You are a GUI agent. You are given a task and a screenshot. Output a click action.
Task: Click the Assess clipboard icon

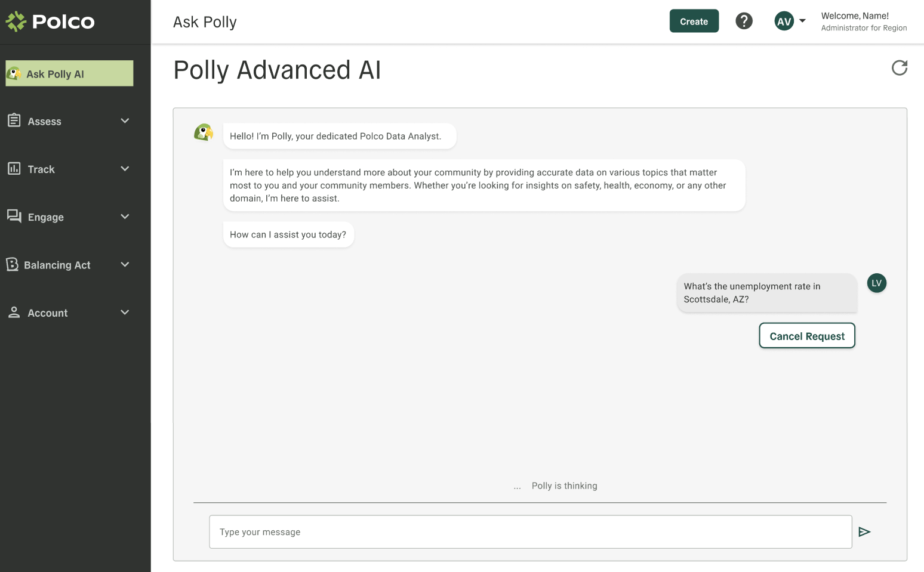tap(14, 120)
